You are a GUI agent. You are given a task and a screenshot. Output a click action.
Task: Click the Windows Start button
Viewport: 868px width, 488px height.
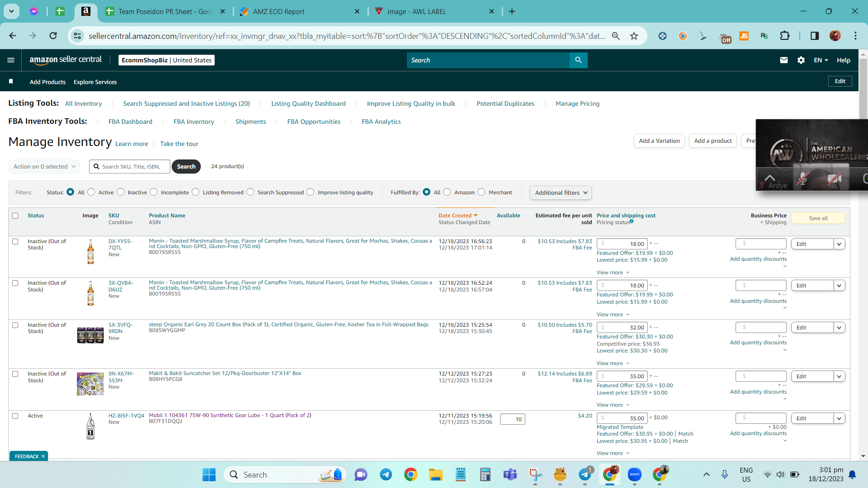coord(209,474)
